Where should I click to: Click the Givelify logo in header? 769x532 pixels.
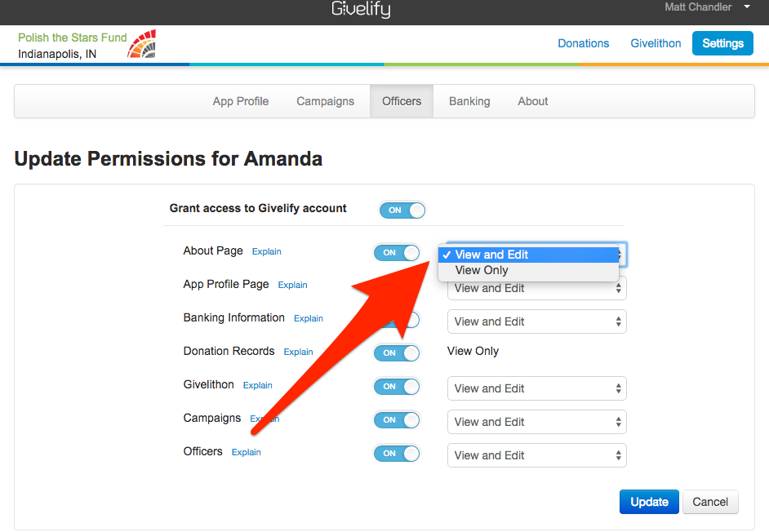[361, 10]
